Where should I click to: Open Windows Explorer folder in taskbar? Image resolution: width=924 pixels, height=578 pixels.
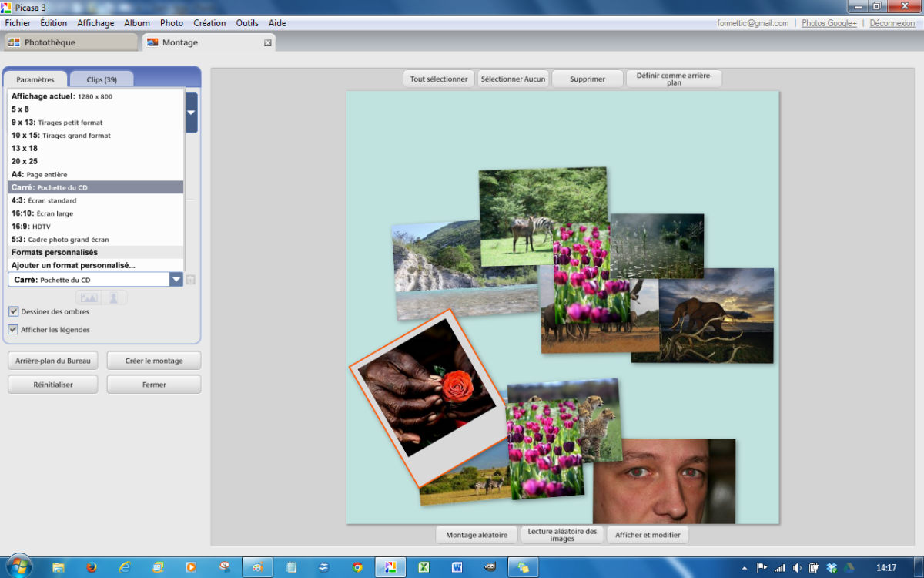tap(59, 567)
